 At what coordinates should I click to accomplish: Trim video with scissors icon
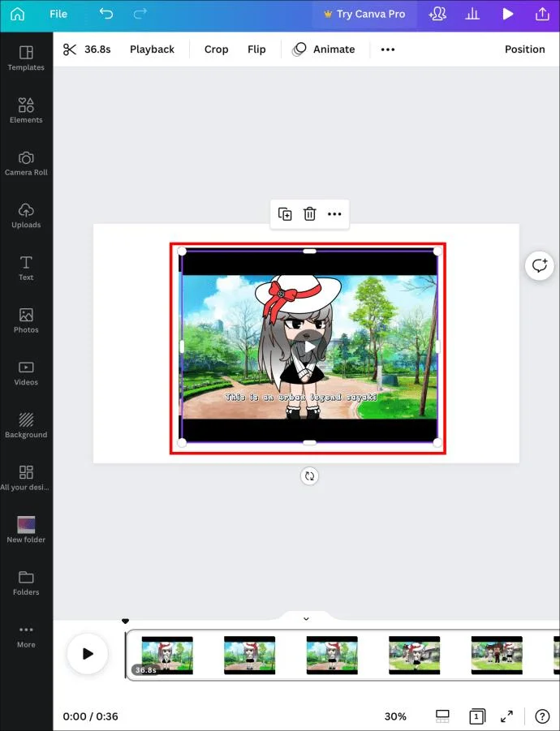click(70, 49)
